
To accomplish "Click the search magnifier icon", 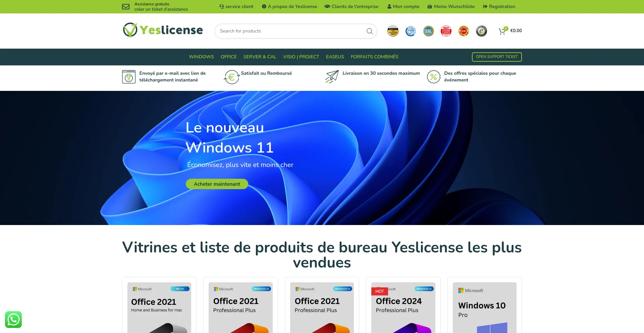I will (370, 31).
